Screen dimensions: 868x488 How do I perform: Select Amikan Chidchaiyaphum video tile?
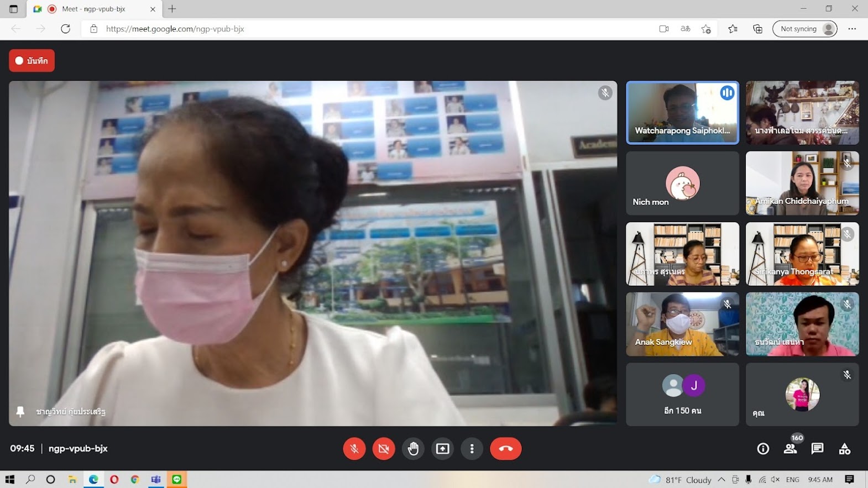point(802,183)
